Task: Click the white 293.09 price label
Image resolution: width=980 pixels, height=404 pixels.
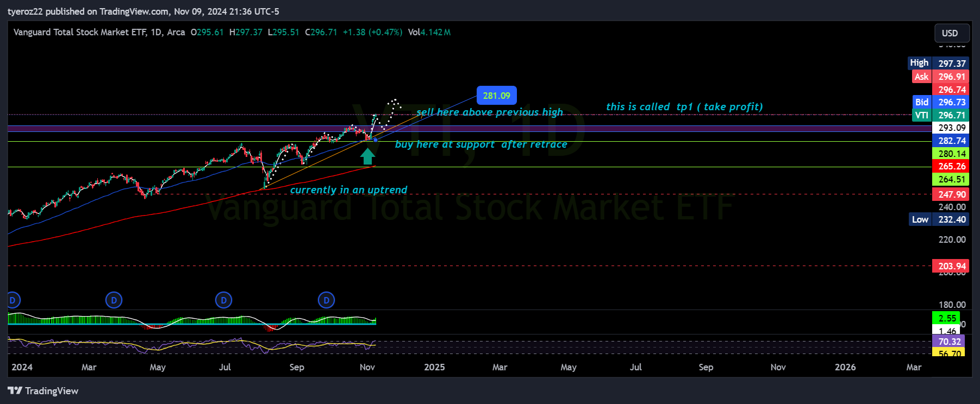Action: click(x=951, y=128)
